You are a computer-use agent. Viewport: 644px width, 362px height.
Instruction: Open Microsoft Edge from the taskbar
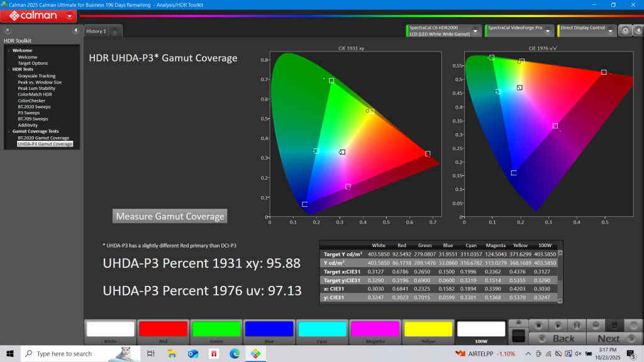[235, 354]
